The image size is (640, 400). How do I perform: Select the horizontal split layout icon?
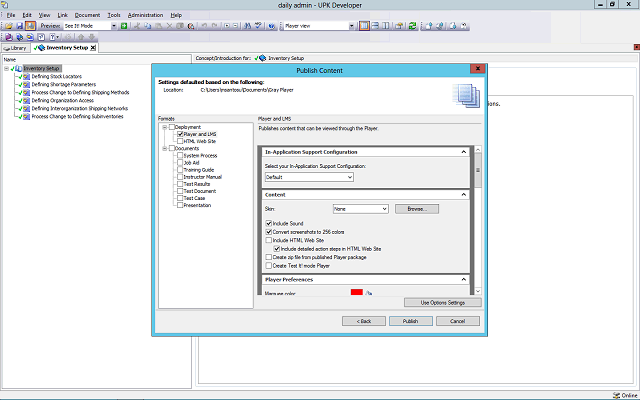(x=375, y=26)
